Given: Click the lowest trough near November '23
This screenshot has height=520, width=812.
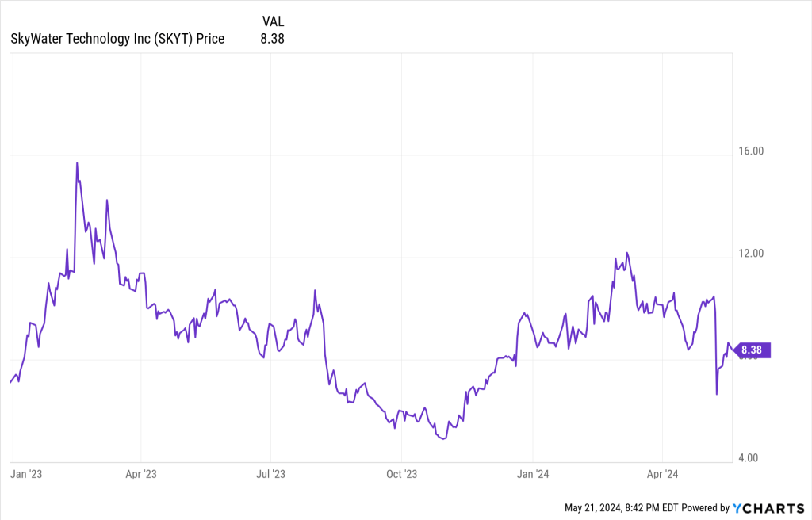Looking at the screenshot, I should pyautogui.click(x=442, y=438).
